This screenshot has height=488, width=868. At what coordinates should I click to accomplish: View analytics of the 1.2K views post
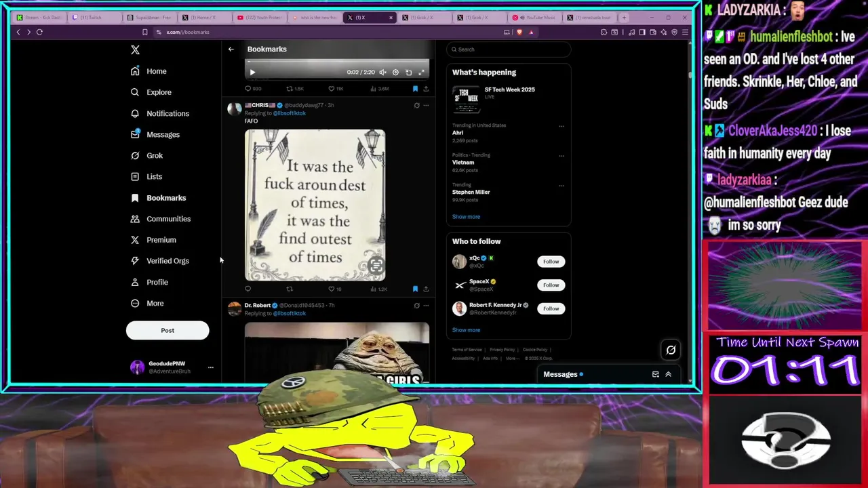378,289
